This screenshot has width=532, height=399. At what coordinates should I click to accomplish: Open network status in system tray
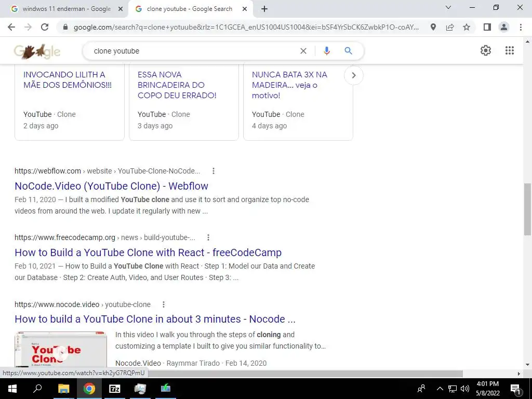pyautogui.click(x=453, y=389)
